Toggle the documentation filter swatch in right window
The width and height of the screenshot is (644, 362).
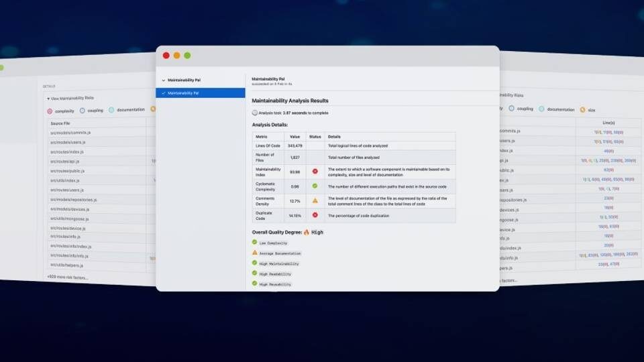click(543, 109)
